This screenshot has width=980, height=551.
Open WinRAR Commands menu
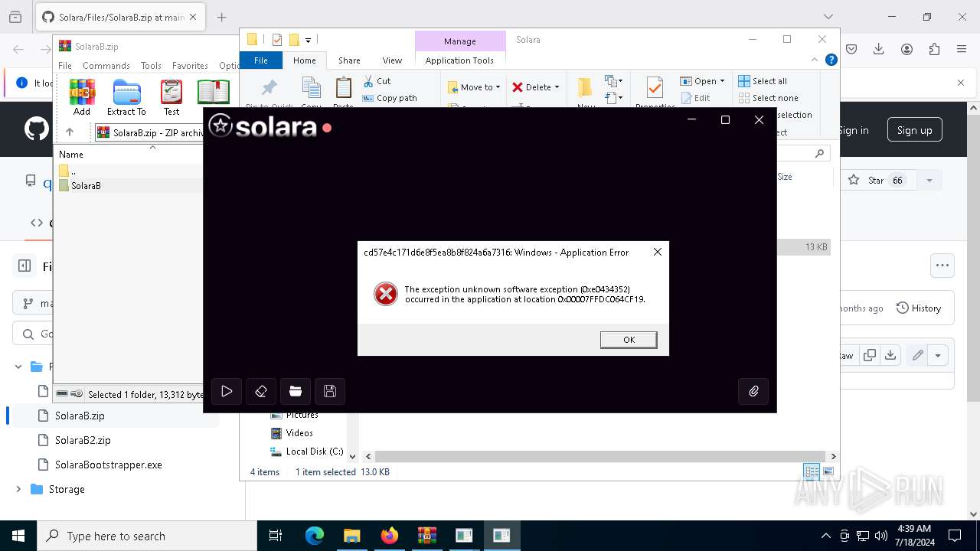coord(106,66)
